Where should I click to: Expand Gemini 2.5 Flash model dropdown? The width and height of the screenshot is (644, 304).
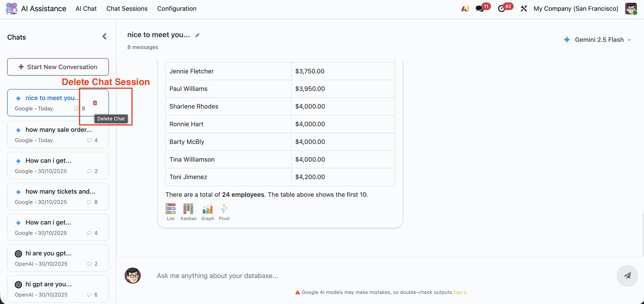[x=598, y=40]
